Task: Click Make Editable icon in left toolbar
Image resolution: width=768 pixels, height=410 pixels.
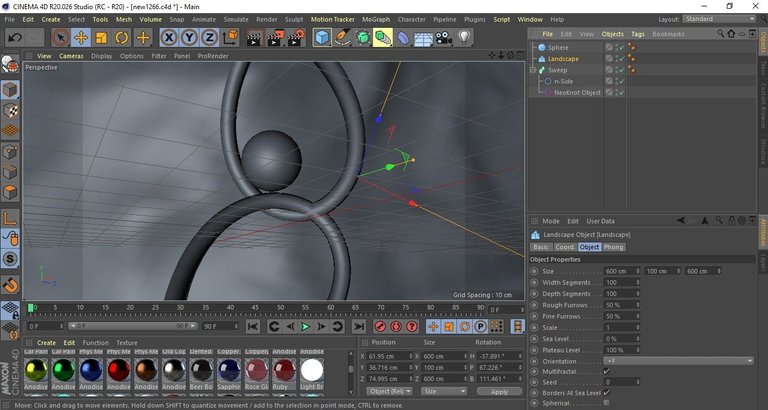Action: point(10,64)
